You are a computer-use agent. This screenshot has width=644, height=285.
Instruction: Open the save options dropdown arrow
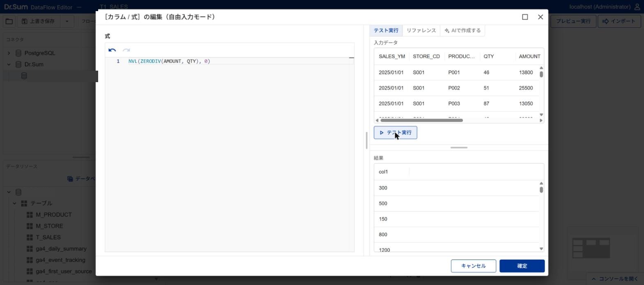click(x=67, y=21)
